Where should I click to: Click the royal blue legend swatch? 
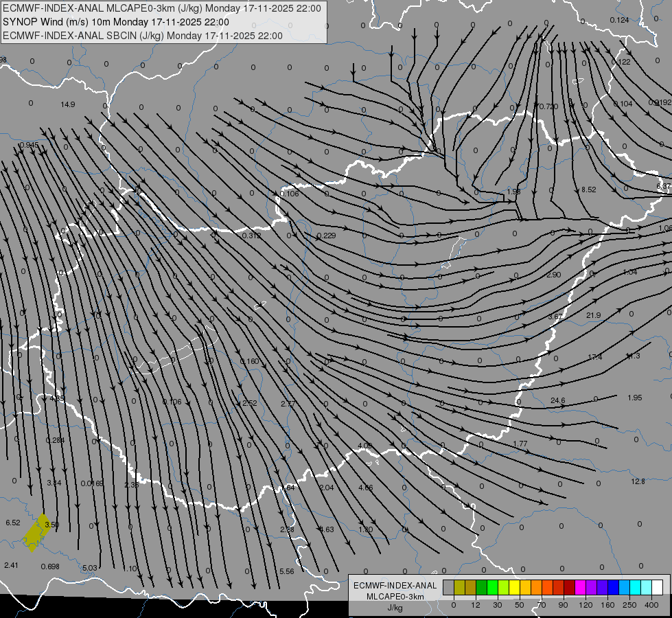pos(614,587)
